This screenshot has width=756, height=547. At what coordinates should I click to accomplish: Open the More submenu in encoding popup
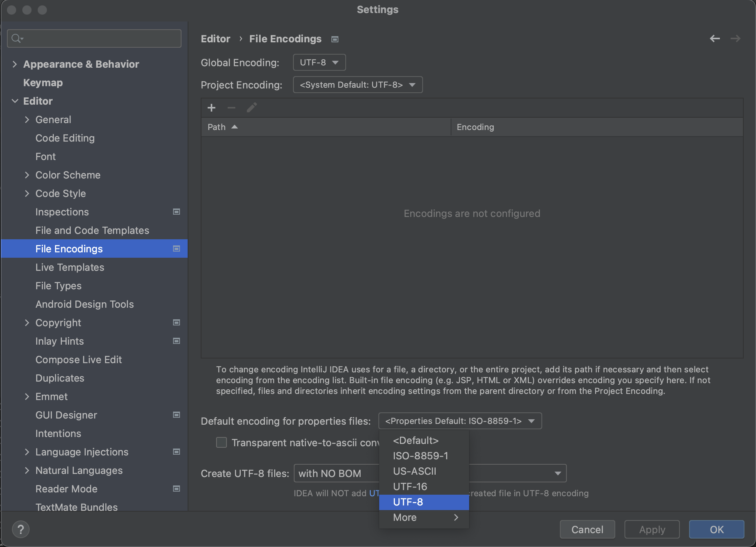coord(424,517)
